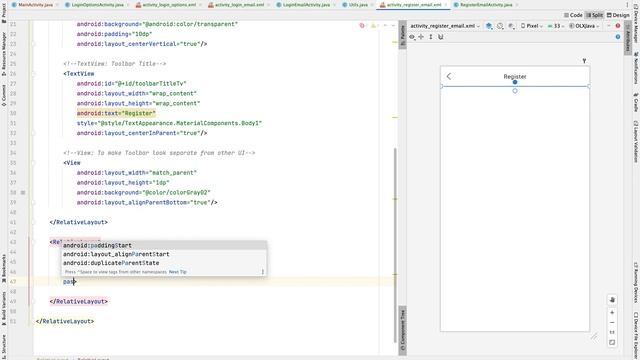Open Running Devices side panel
The height and width of the screenshot is (360, 640).
[636, 282]
